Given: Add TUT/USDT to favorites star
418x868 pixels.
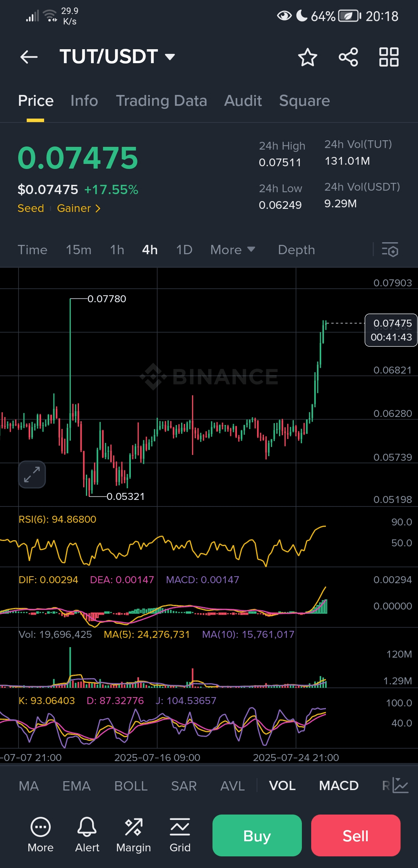Looking at the screenshot, I should (x=308, y=57).
